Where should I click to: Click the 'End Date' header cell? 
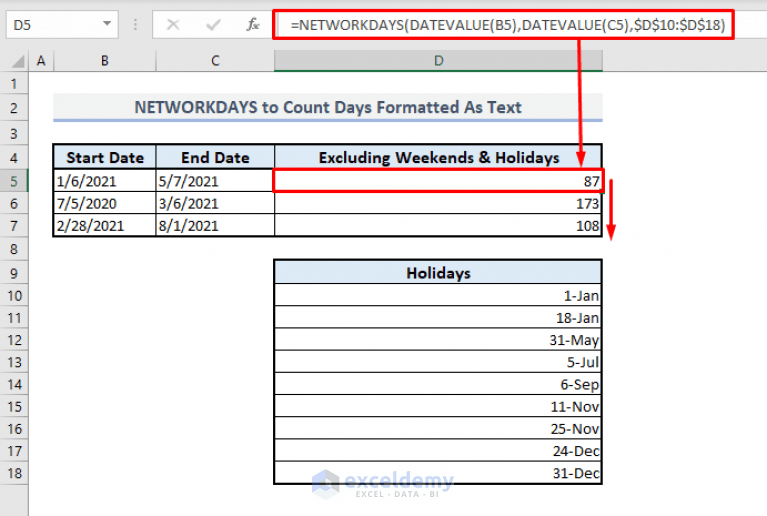click(215, 157)
